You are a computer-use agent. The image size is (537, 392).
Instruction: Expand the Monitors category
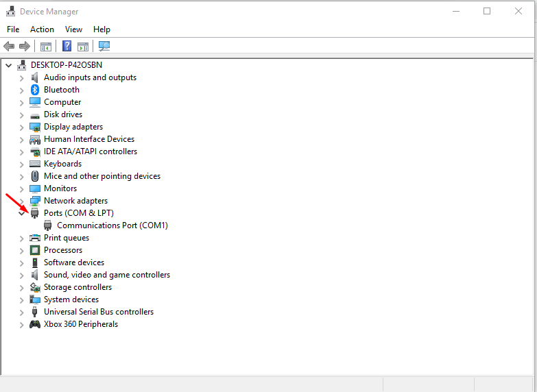tap(21, 189)
